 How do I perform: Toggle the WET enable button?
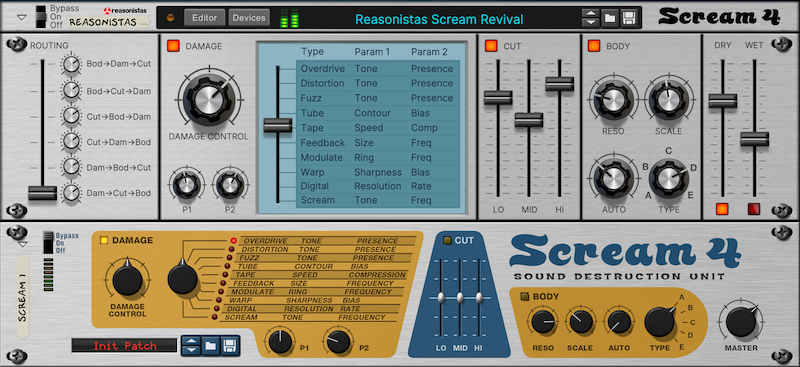[754, 209]
